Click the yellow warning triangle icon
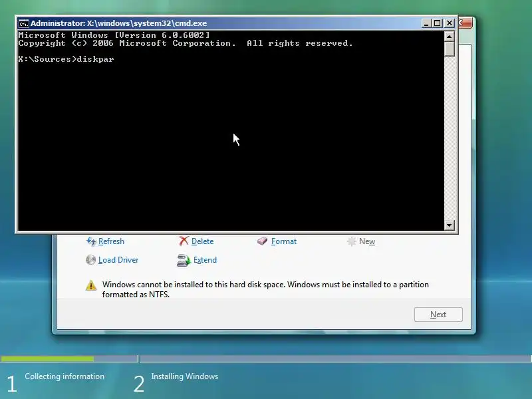Viewport: 532px width, 399px height. [91, 285]
